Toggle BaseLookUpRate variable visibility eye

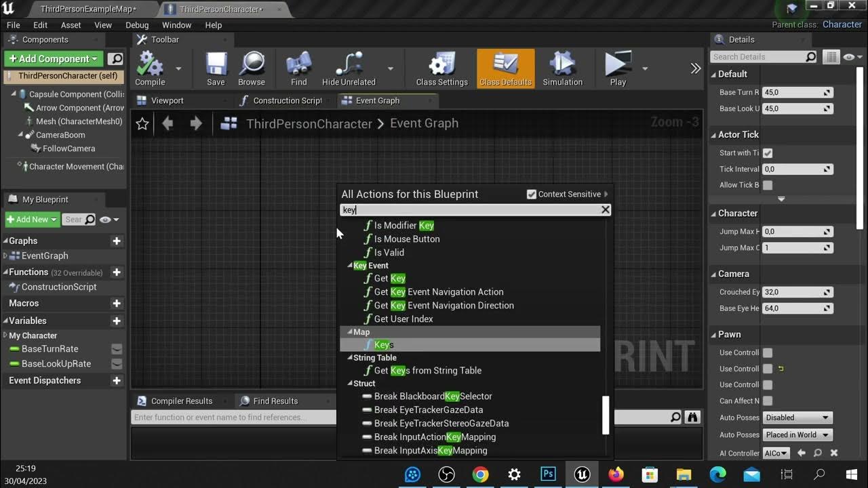click(117, 364)
